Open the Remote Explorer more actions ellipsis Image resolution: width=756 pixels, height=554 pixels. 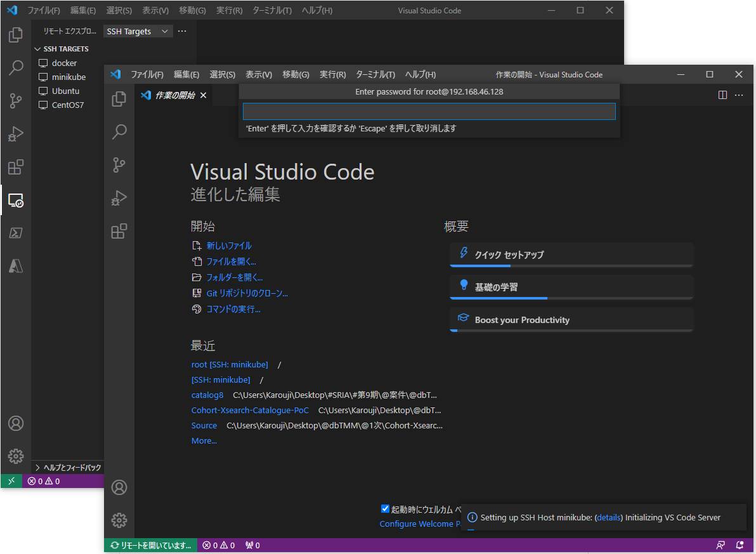182,31
